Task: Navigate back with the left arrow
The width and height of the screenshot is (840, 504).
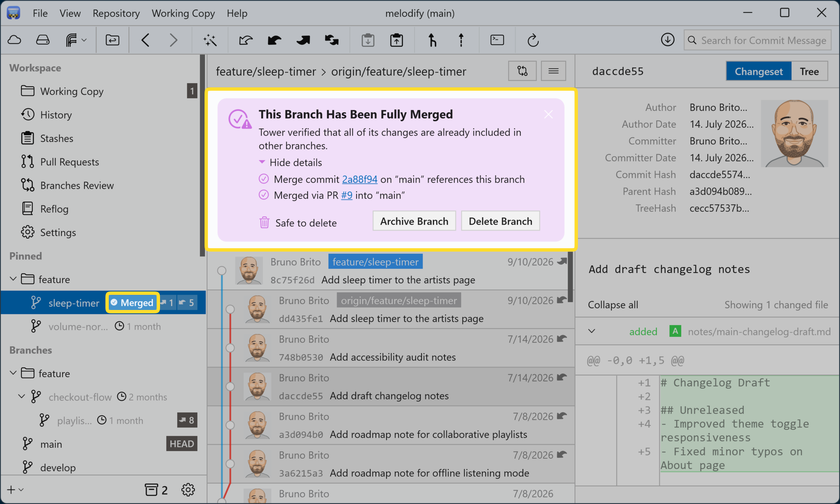Action: point(145,40)
